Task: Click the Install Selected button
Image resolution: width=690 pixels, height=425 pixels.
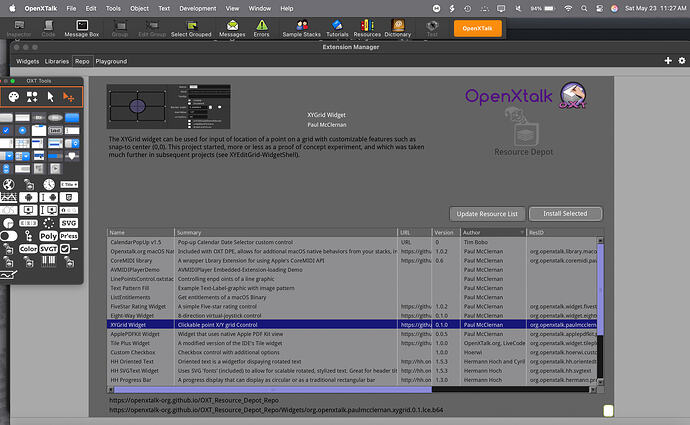Action: (565, 213)
